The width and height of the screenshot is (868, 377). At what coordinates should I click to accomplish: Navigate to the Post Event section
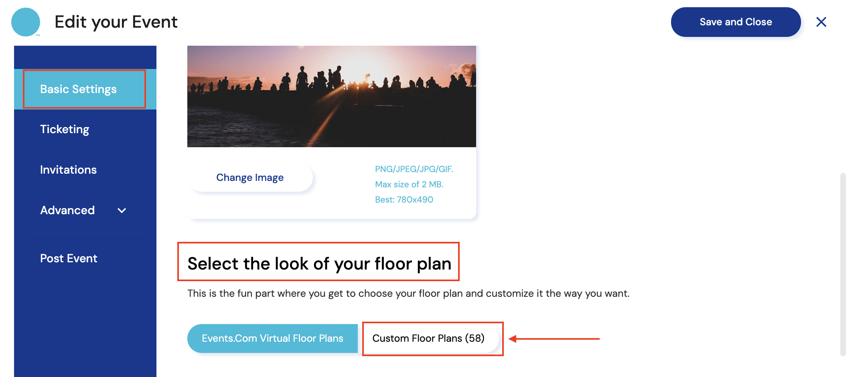(69, 258)
